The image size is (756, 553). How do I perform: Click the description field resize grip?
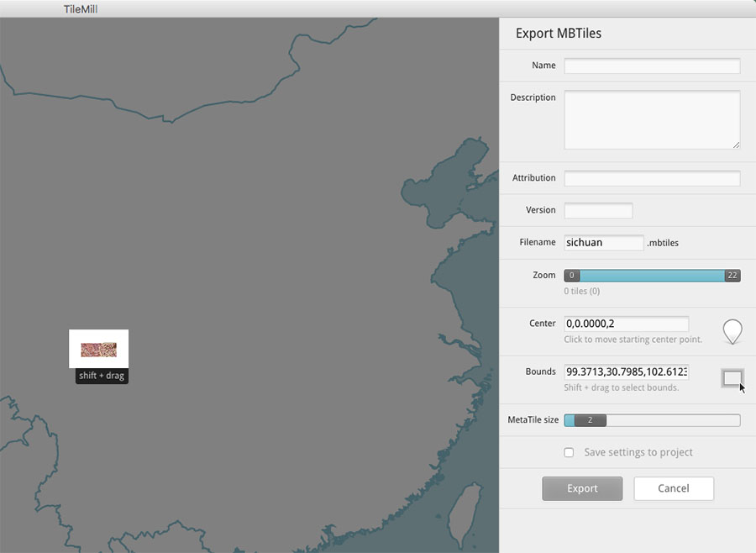736,145
